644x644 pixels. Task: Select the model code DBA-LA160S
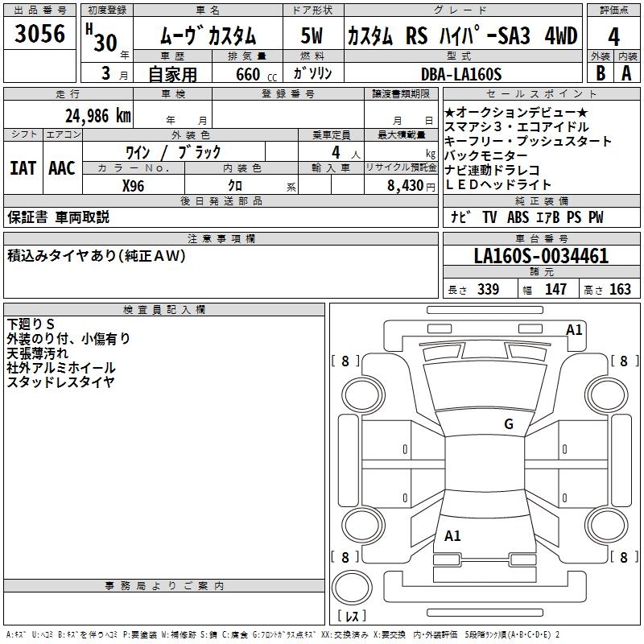point(461,74)
